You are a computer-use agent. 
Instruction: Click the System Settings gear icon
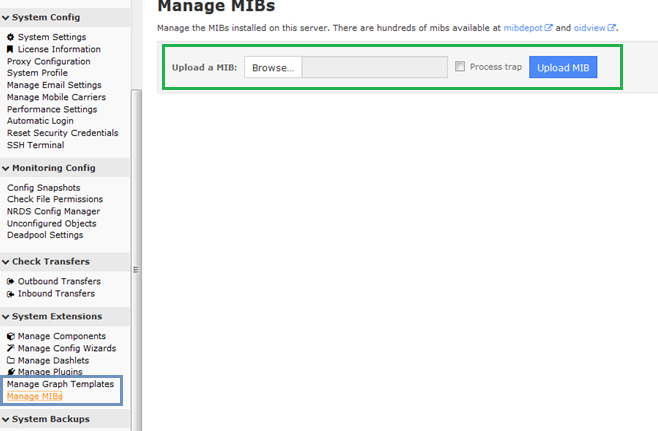[10, 37]
